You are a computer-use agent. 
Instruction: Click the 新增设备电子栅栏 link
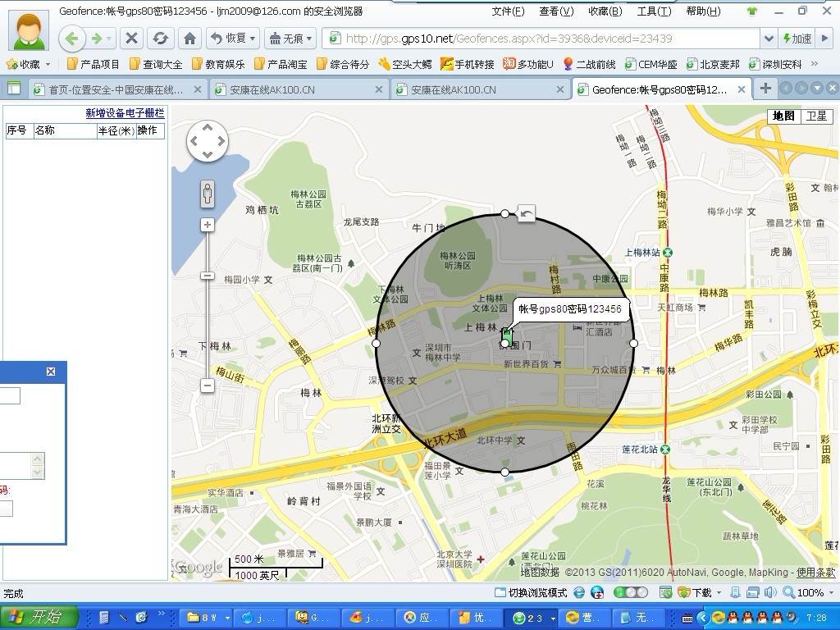[125, 113]
